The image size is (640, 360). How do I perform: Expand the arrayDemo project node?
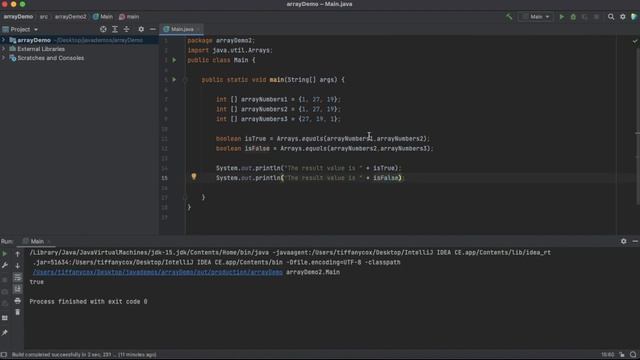click(x=4, y=40)
